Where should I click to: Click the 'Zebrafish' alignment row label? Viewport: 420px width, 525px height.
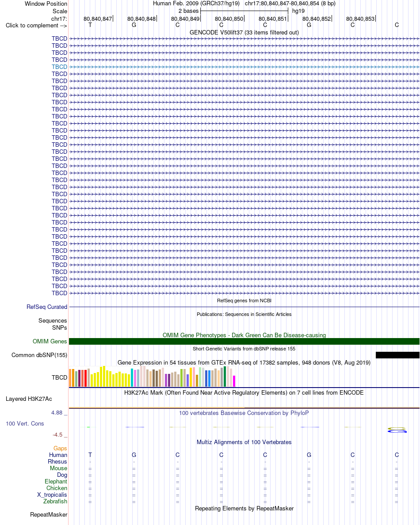pos(55,502)
